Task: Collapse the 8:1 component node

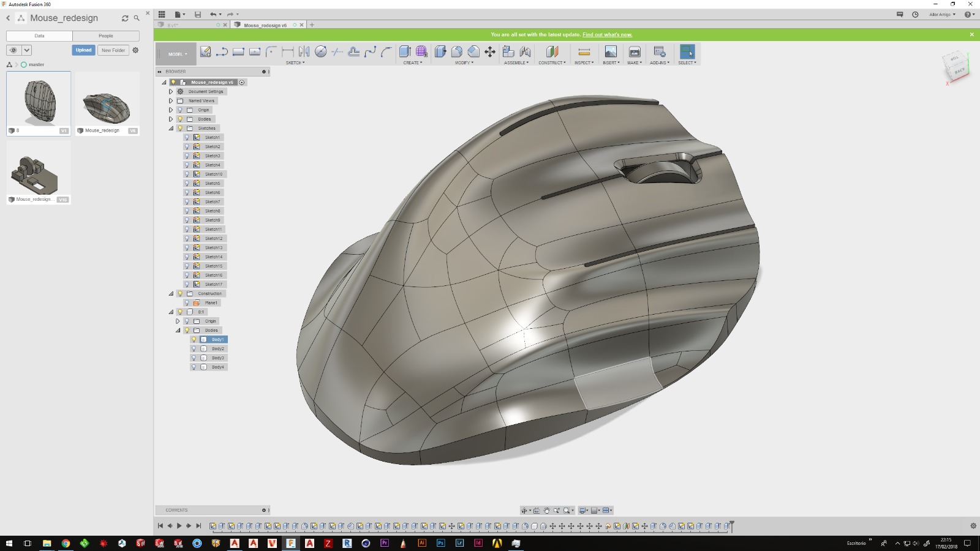Action: [171, 312]
